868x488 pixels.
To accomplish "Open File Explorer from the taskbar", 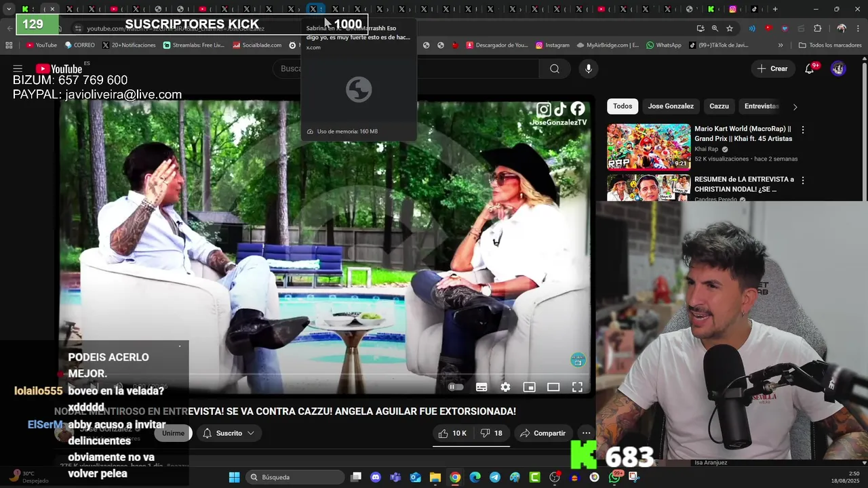I will tap(435, 477).
